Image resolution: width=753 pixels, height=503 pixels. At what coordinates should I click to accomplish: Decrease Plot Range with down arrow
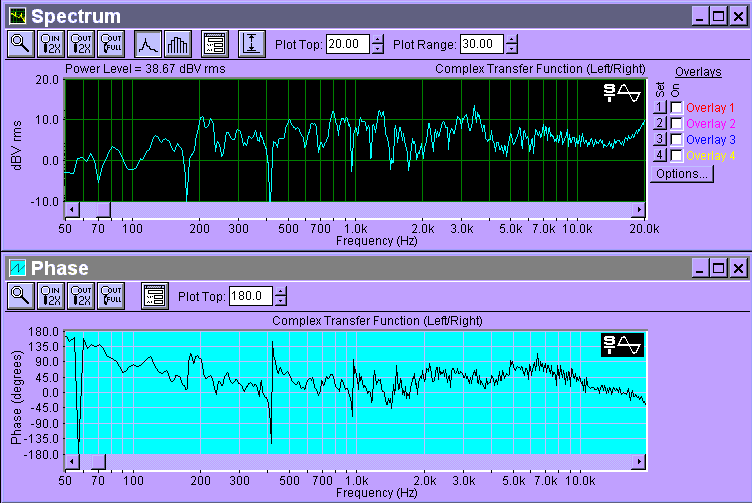click(x=512, y=49)
